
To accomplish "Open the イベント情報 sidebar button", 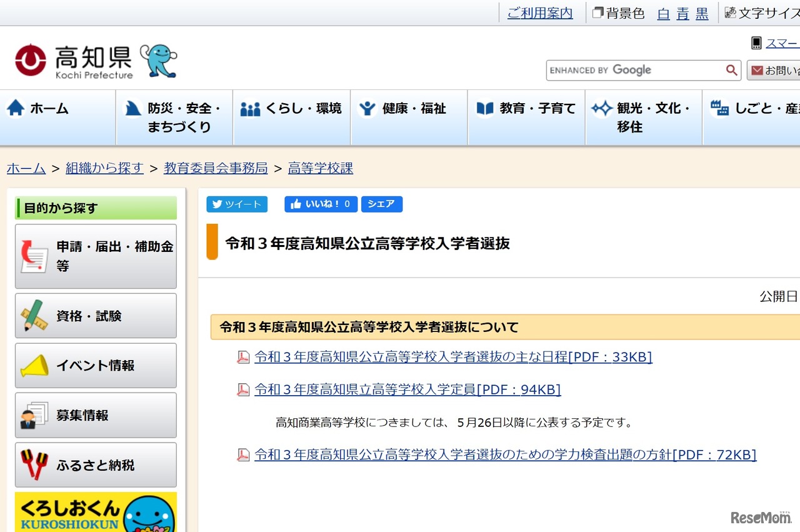I will click(x=96, y=365).
